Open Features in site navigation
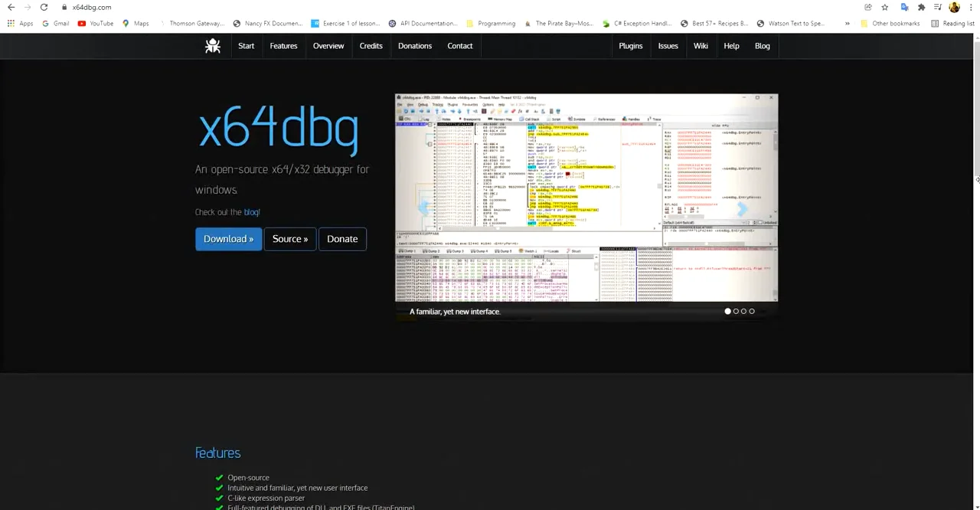980x510 pixels. [x=283, y=46]
